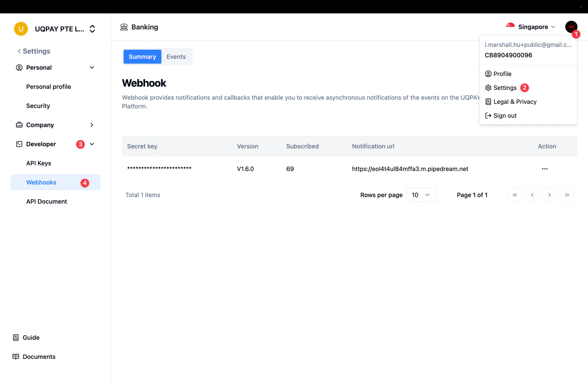Viewport: 588px width, 382px height.
Task: Open the Webhooks page in sidebar
Action: [x=41, y=182]
